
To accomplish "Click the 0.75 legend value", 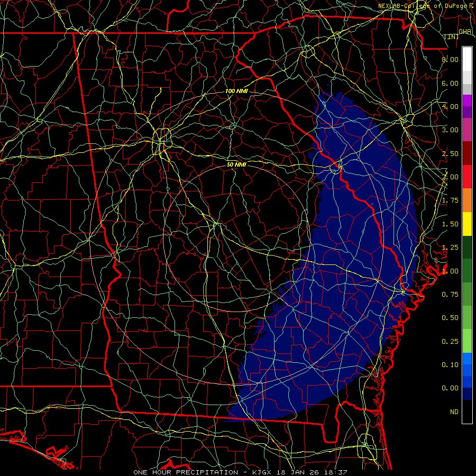I will pyautogui.click(x=450, y=295).
